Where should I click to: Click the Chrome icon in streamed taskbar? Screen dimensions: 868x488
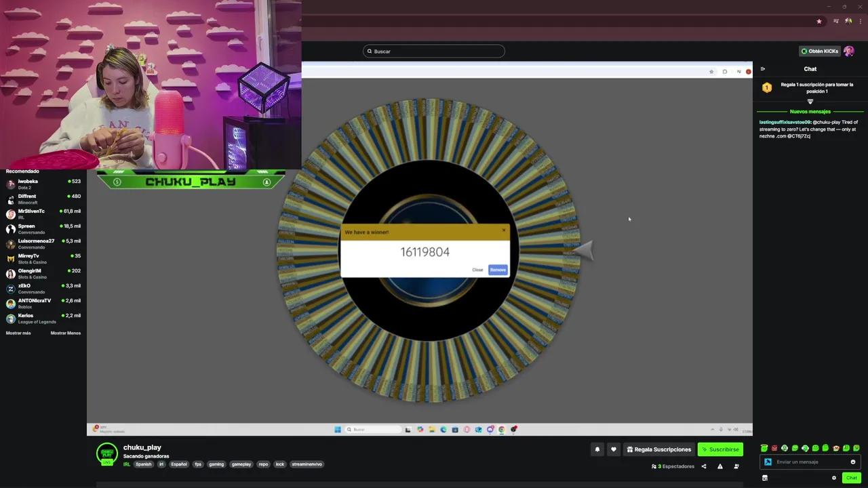tap(502, 430)
